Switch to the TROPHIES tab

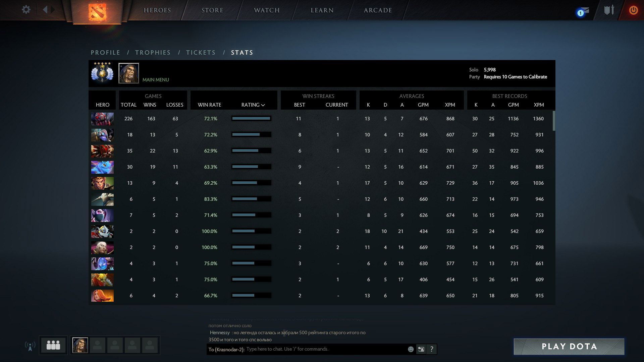[153, 53]
